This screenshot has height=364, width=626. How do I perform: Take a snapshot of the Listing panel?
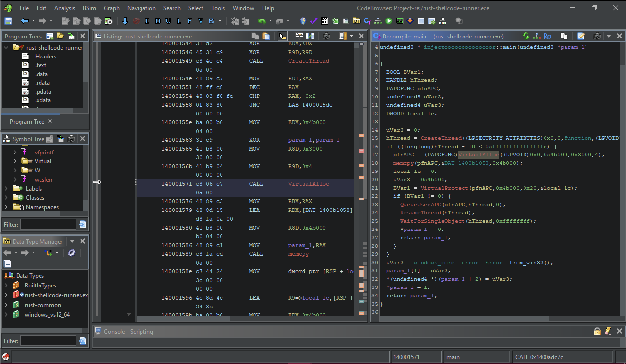point(326,36)
